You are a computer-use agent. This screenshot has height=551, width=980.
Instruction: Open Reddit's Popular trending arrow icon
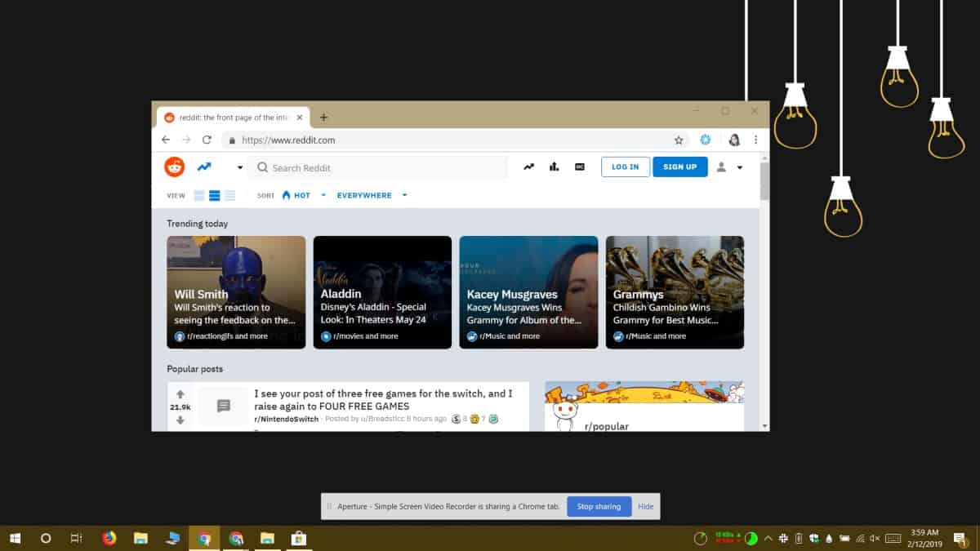529,167
